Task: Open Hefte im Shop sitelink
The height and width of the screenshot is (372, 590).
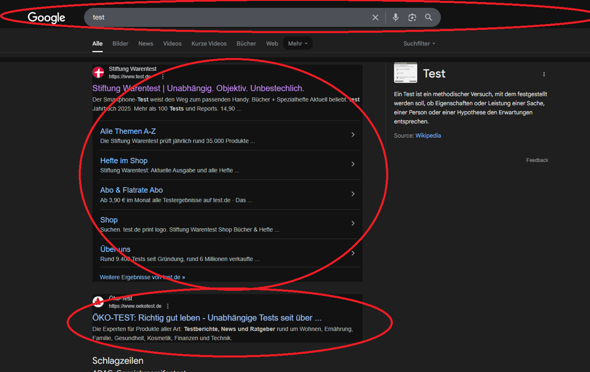Action: [x=124, y=161]
